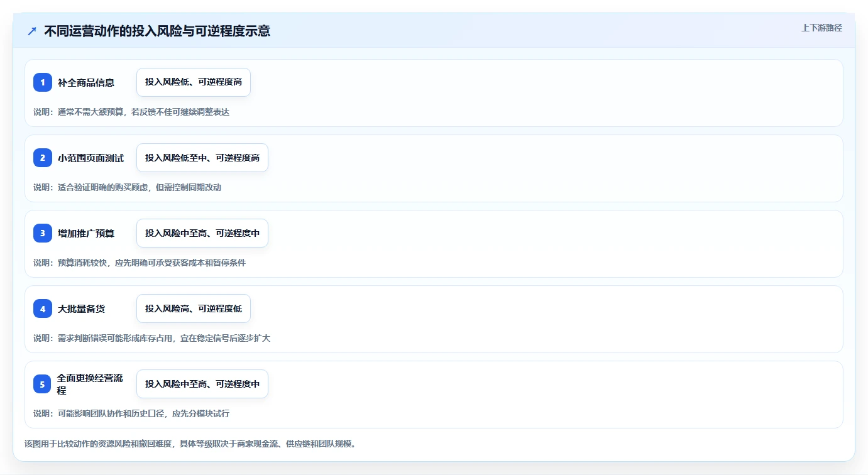The image size is (868, 475).
Task: Click the title 不同运营动作的投入风险与可逆程度示意
Action: [x=157, y=31]
